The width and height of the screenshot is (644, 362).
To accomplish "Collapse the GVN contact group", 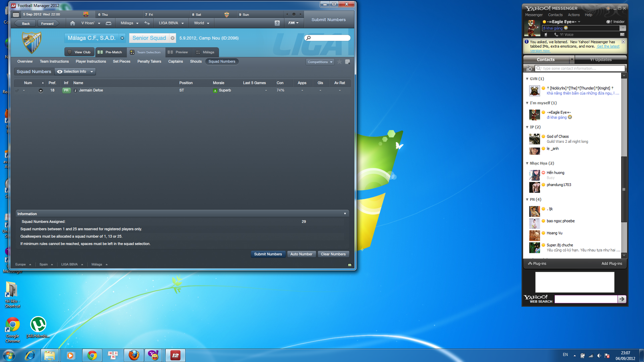I will pyautogui.click(x=527, y=79).
